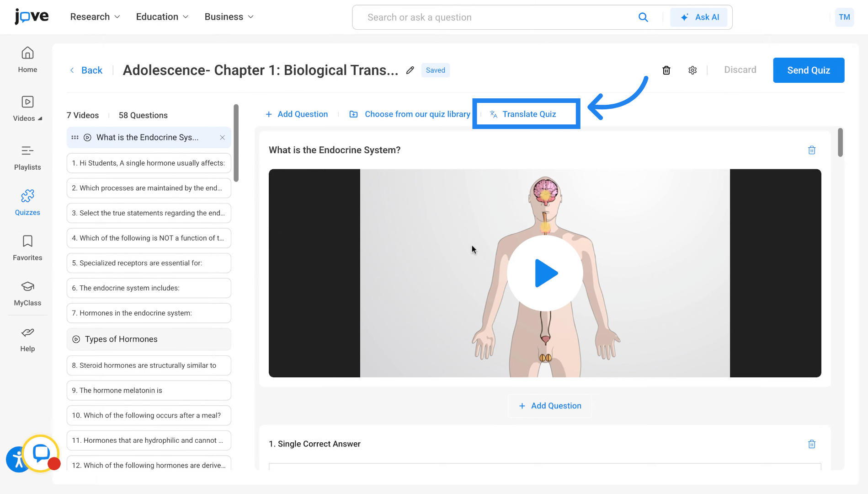Go to Favorites in the sidebar
Screen dimensions: 868x494
pyautogui.click(x=27, y=247)
